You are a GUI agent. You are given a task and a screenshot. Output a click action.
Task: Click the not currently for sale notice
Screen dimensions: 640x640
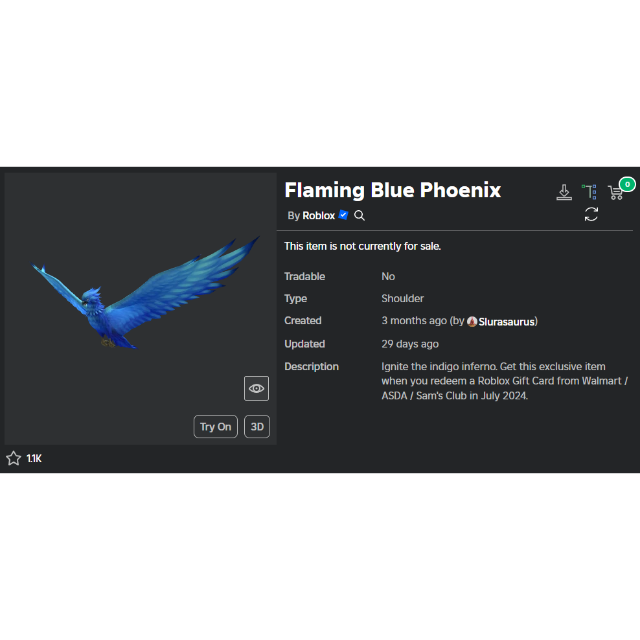(362, 246)
